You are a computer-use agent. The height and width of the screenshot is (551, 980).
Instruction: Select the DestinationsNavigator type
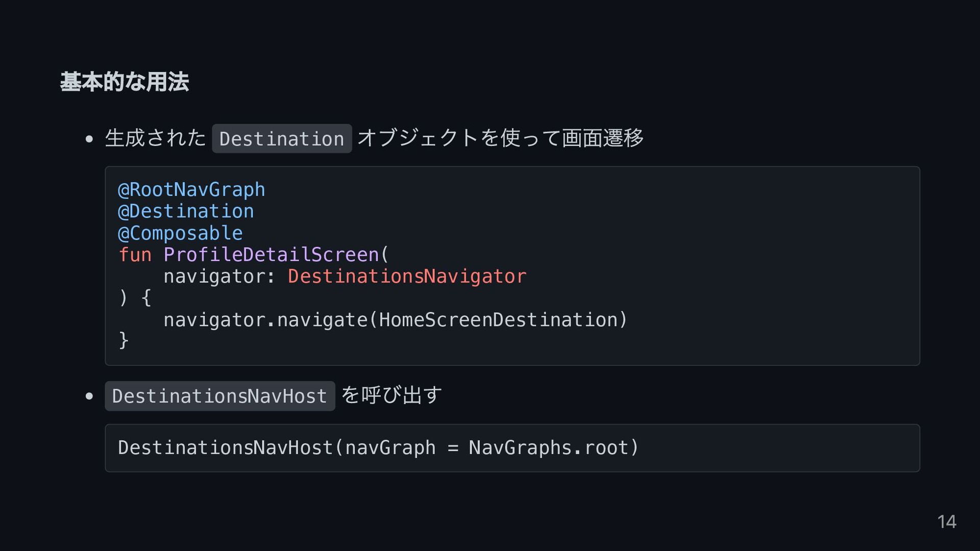click(407, 277)
